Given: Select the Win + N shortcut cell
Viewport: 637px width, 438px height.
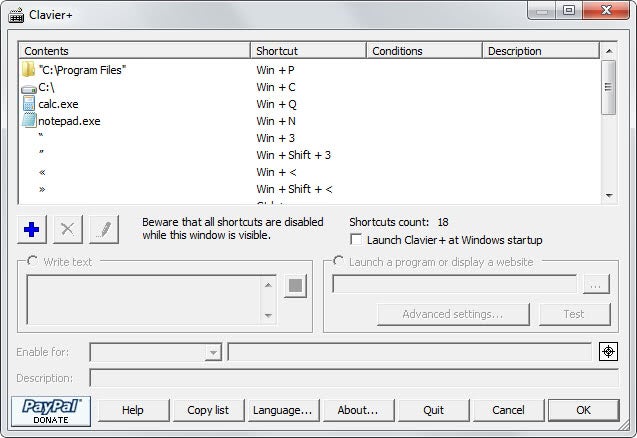Looking at the screenshot, I should pyautogui.click(x=276, y=121).
